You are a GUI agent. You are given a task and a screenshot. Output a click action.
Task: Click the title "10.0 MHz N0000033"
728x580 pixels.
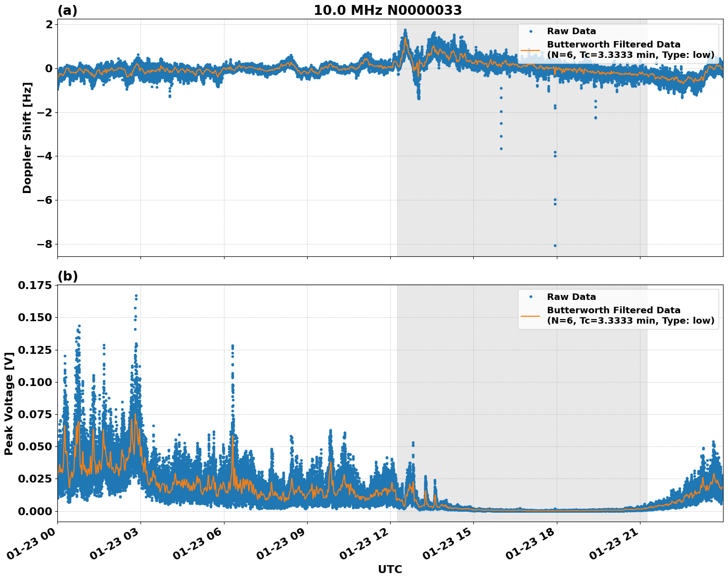tap(389, 11)
